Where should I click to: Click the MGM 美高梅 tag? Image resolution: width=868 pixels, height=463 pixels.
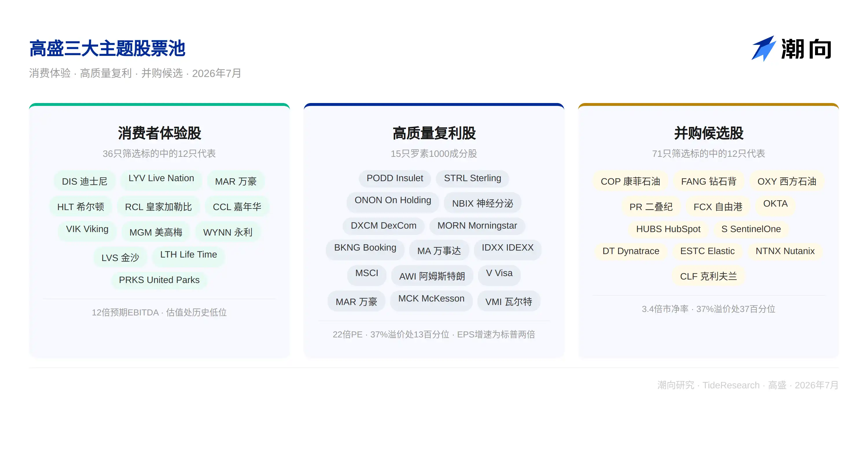pyautogui.click(x=156, y=232)
